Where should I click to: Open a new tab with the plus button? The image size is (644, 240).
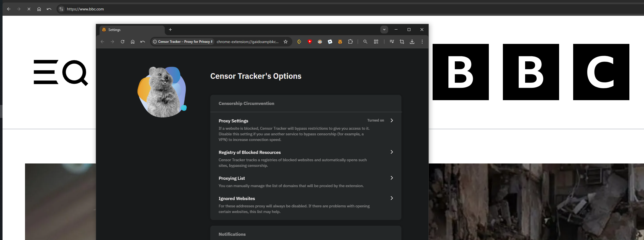coord(170,30)
